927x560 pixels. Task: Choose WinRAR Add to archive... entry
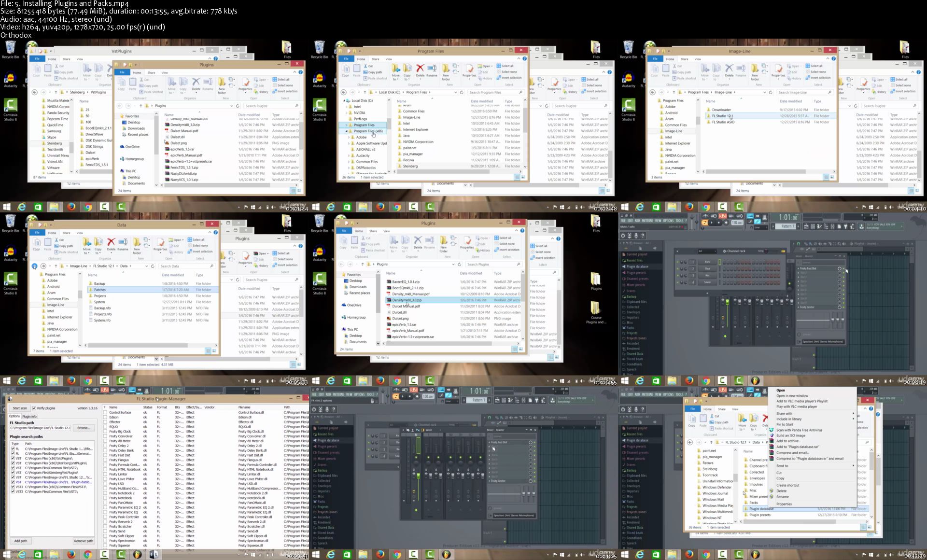point(788,441)
